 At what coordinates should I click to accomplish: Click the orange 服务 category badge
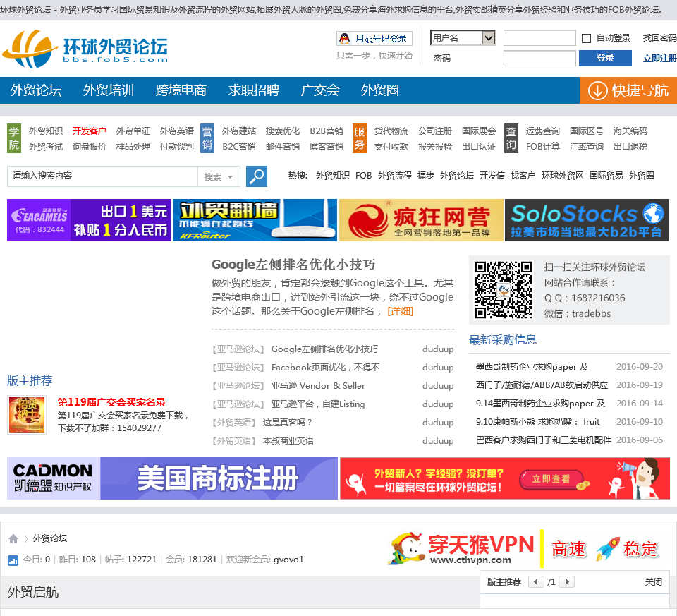point(359,138)
